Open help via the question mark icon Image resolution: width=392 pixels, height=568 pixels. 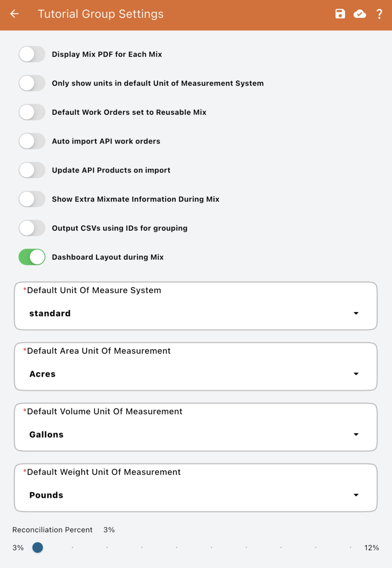click(379, 14)
